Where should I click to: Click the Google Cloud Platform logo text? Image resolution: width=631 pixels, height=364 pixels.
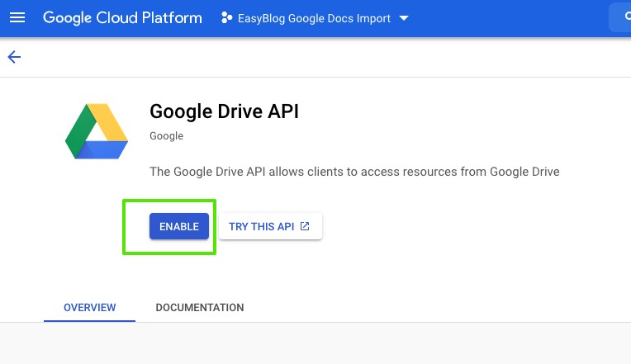pos(122,18)
